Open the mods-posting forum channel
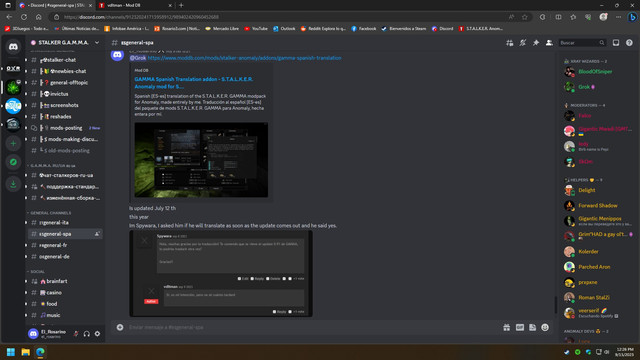Image resolution: width=640 pixels, height=360 pixels. point(64,128)
